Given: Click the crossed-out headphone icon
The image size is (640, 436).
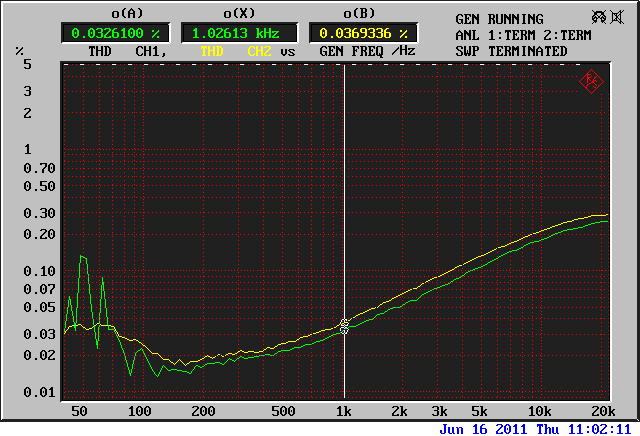Looking at the screenshot, I should 599,17.
